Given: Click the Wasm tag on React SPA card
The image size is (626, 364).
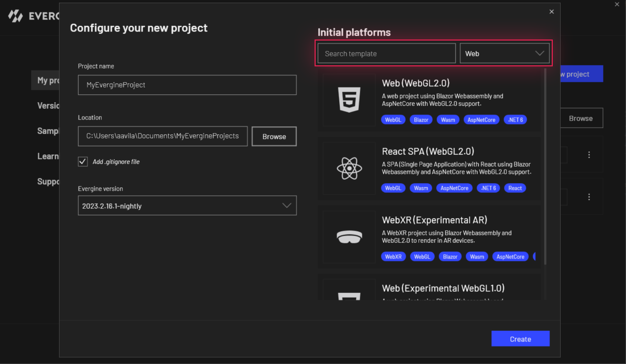Looking at the screenshot, I should pyautogui.click(x=421, y=188).
